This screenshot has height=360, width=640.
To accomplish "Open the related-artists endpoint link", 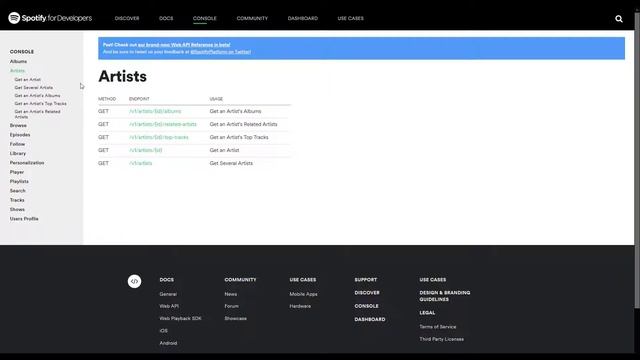I will 163,124.
